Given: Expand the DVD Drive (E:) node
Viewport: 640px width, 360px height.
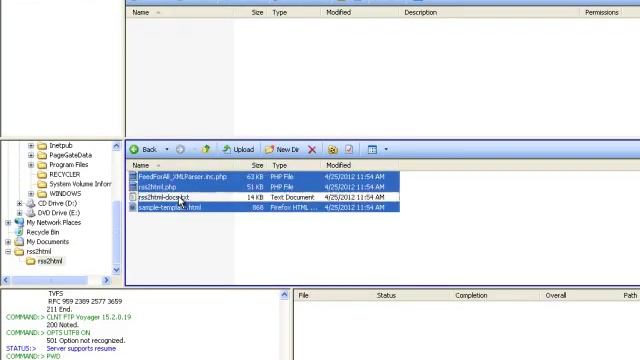Looking at the screenshot, I should (20, 213).
